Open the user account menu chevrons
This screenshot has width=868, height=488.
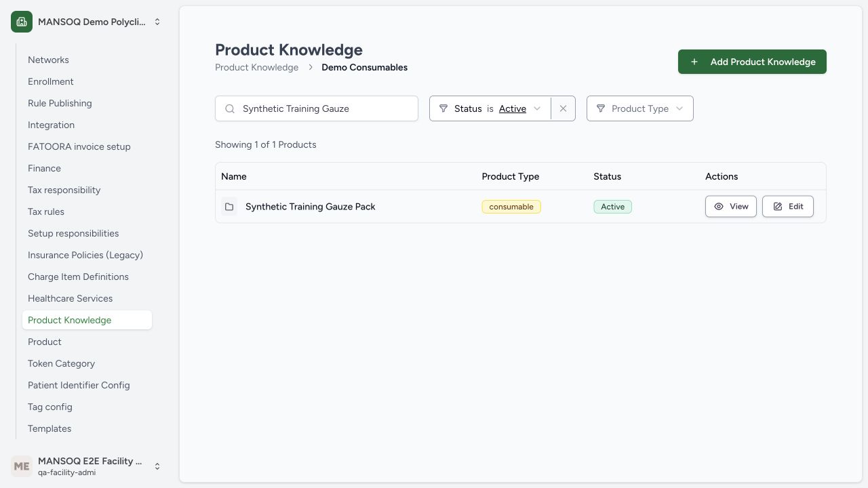pyautogui.click(x=157, y=466)
